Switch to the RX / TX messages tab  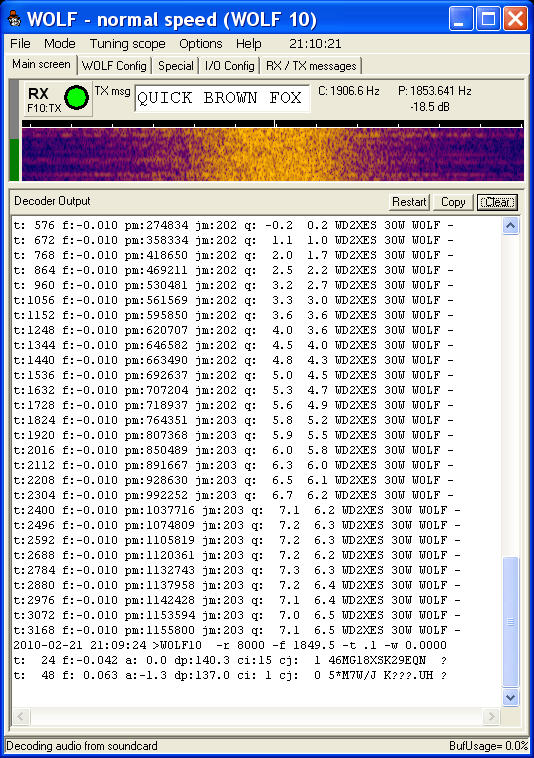tap(311, 66)
